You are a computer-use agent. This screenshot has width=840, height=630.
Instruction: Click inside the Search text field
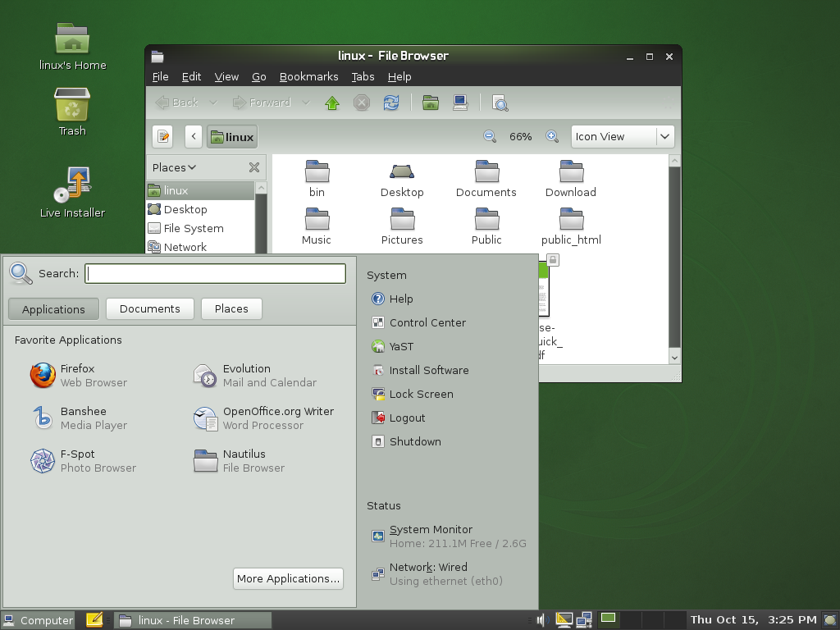pyautogui.click(x=215, y=273)
